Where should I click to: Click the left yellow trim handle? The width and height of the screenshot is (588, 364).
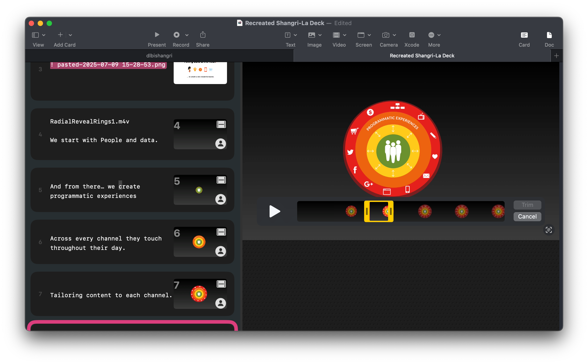click(x=367, y=211)
